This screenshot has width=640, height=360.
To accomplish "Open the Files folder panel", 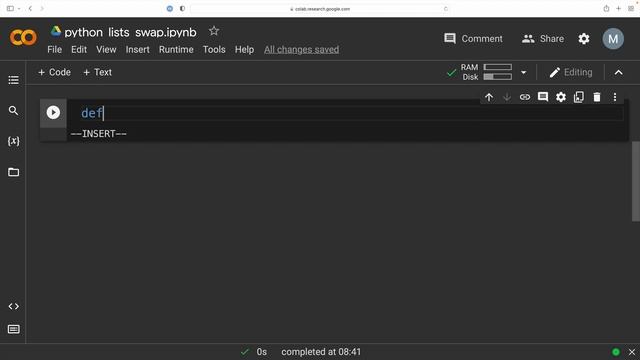I will click(x=13, y=172).
